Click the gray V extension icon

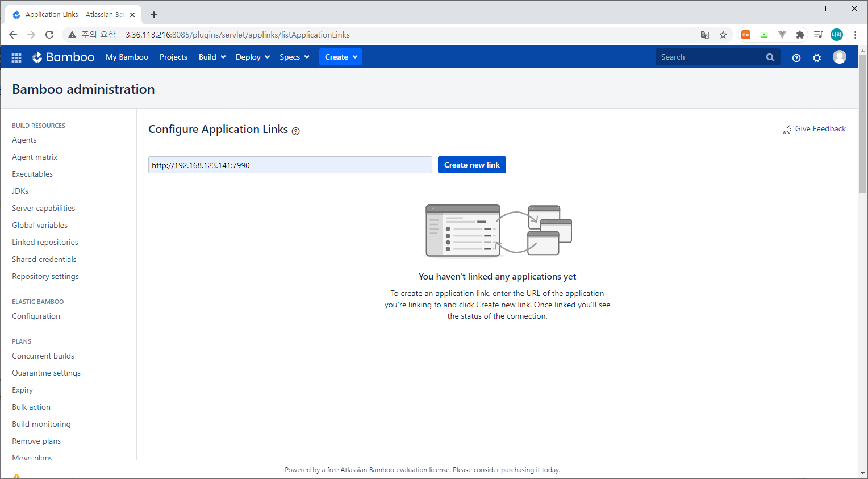[782, 35]
